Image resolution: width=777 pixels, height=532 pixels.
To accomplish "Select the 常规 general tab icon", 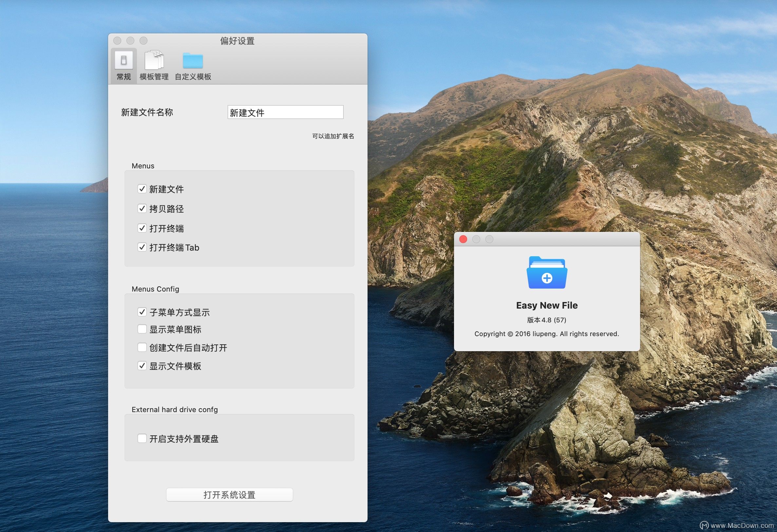I will (124, 61).
